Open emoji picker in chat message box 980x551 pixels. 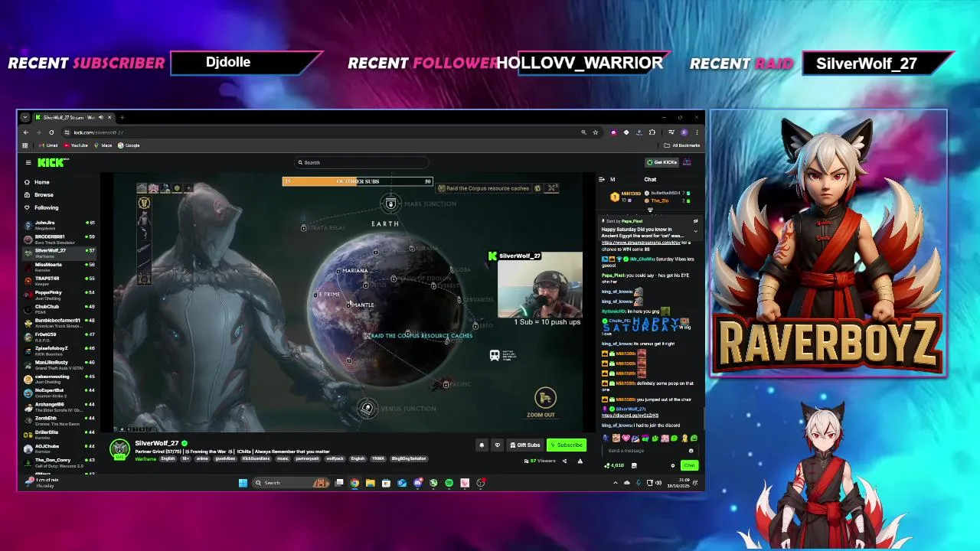pyautogui.click(x=691, y=451)
